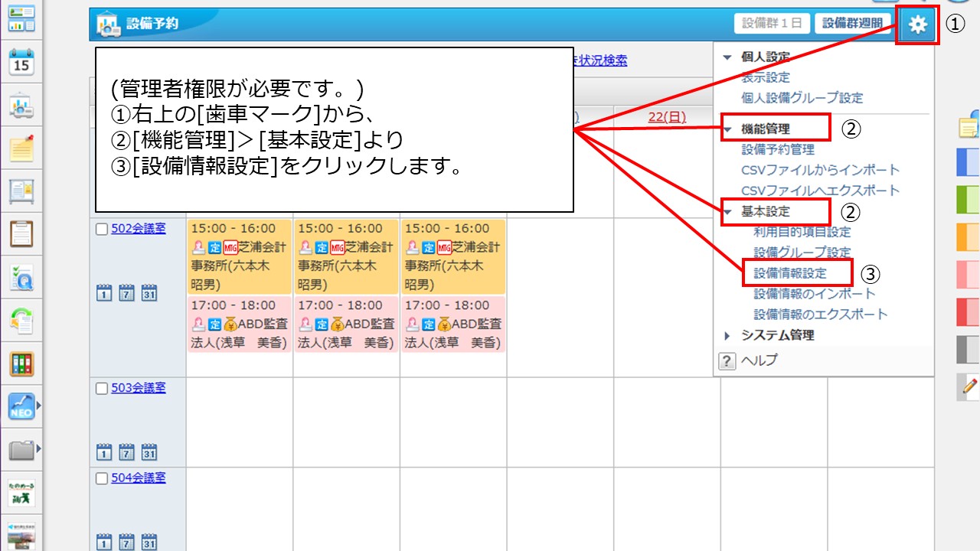
Task: Collapse the 基本設定 section
Action: tap(727, 212)
